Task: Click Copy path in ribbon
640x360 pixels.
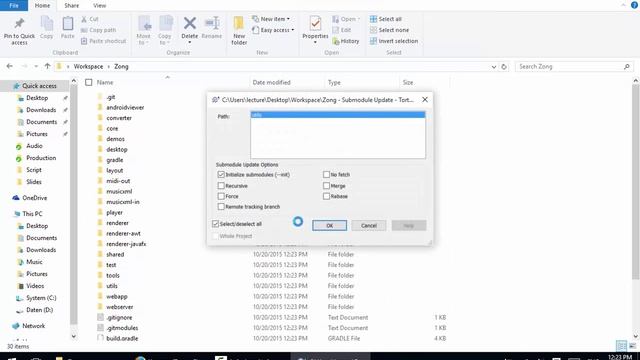Action: [98, 30]
